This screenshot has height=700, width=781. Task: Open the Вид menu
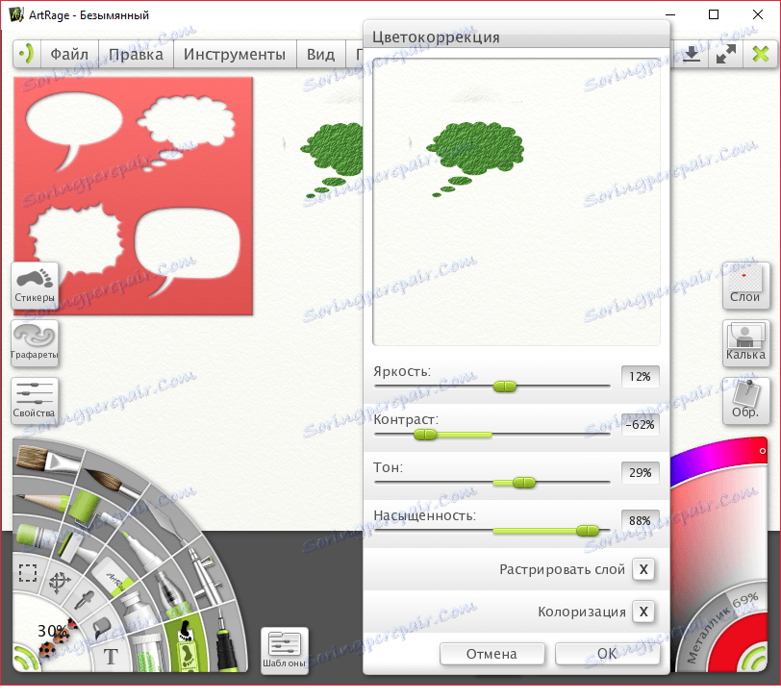point(320,54)
